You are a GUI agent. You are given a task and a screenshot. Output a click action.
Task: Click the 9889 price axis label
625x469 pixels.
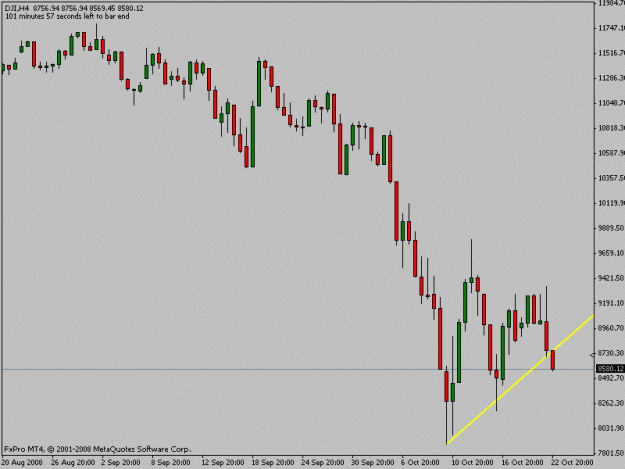coord(611,228)
